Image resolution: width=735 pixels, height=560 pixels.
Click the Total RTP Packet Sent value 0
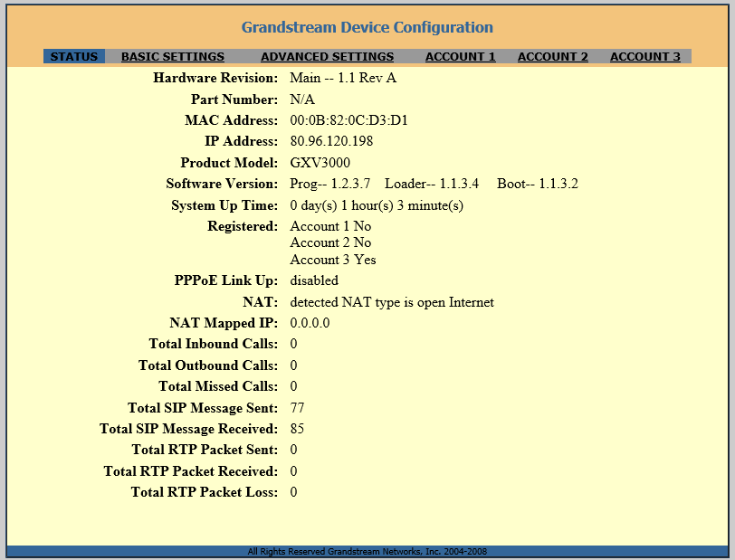[x=293, y=450]
